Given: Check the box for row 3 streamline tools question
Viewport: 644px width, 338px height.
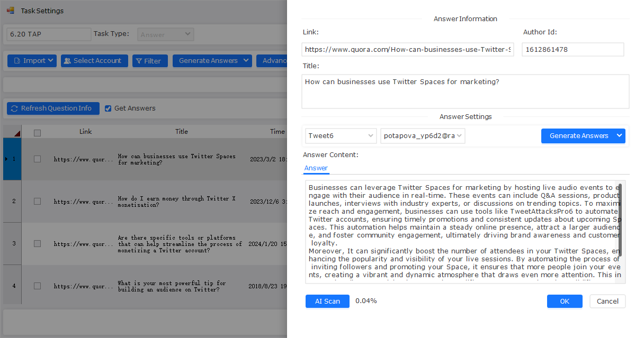Looking at the screenshot, I should pos(37,243).
